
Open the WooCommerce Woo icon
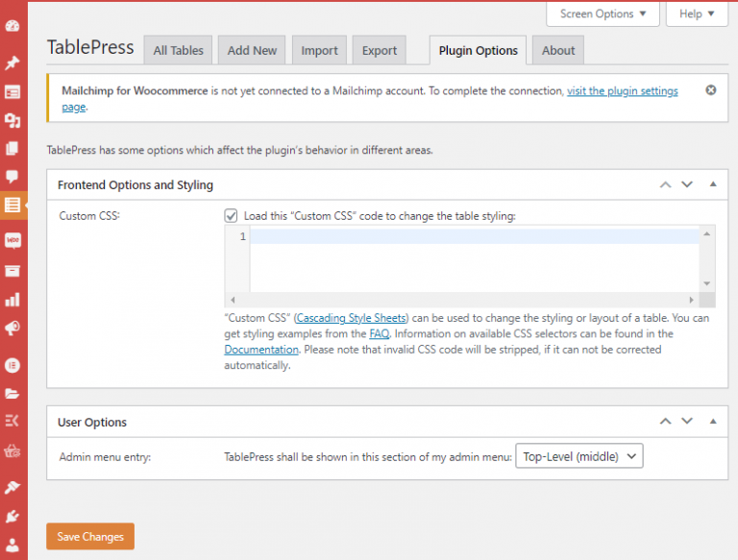click(x=12, y=240)
